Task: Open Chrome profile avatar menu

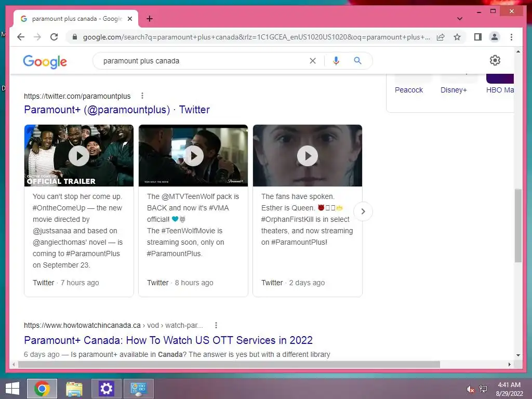Action: (x=495, y=37)
